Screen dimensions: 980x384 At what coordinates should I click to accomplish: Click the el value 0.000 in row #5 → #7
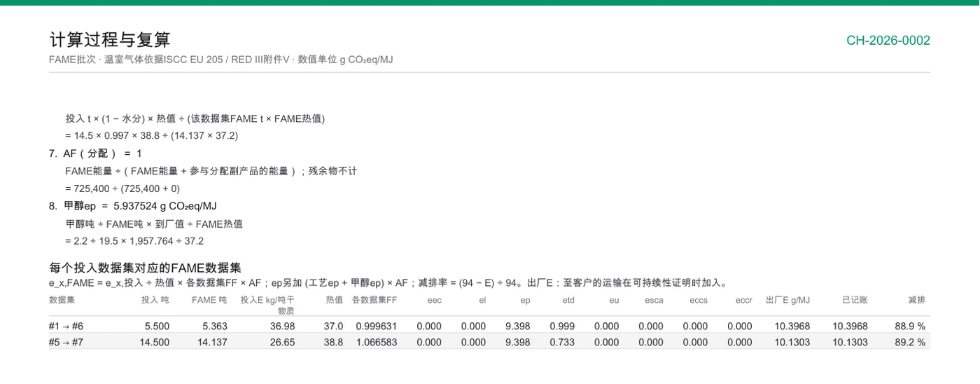(474, 342)
